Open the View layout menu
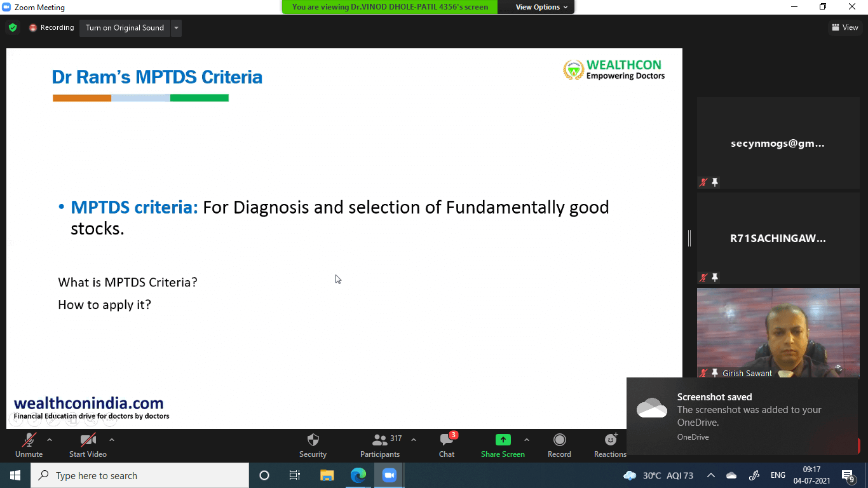 click(844, 27)
